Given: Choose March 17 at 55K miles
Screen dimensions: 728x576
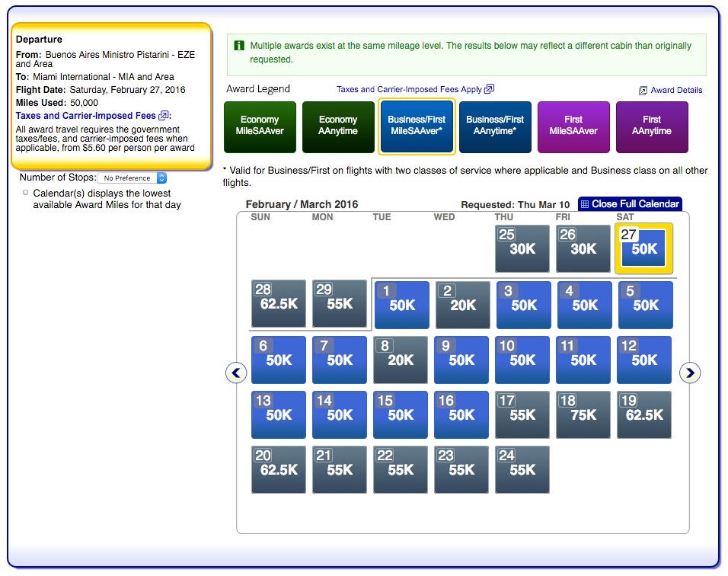Looking at the screenshot, I should click(522, 414).
